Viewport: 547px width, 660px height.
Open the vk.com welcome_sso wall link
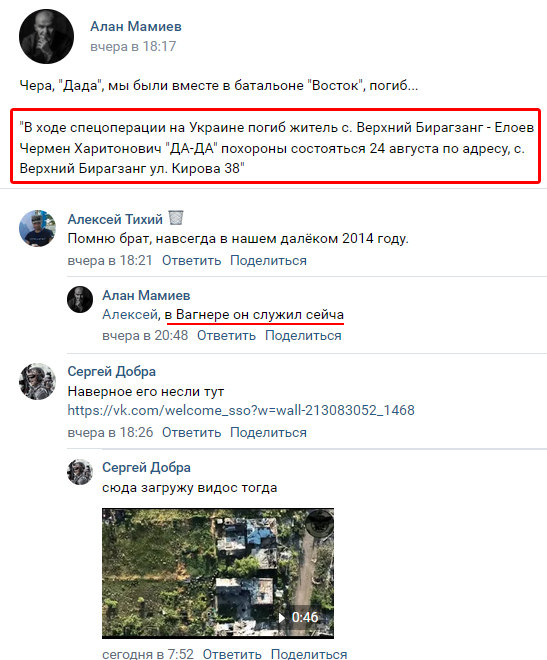(241, 410)
